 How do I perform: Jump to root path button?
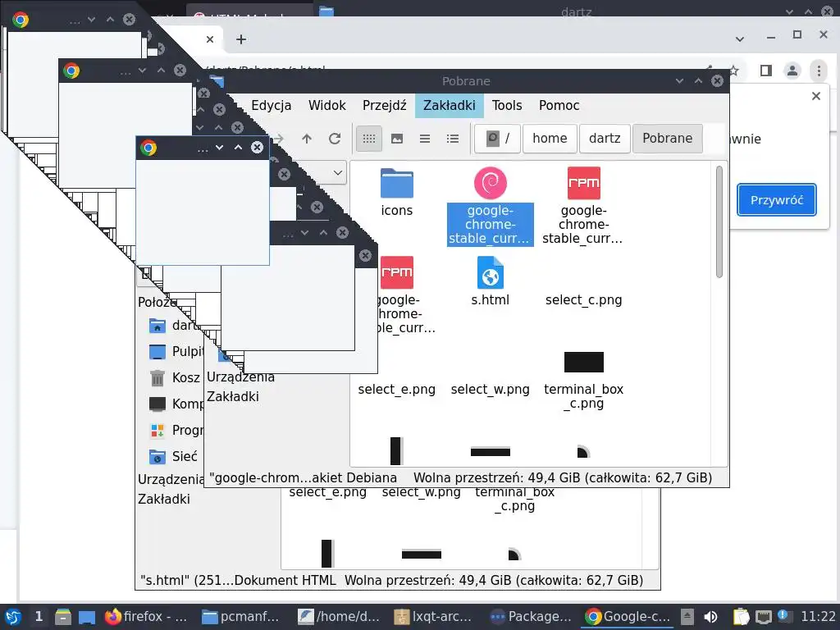pos(497,139)
